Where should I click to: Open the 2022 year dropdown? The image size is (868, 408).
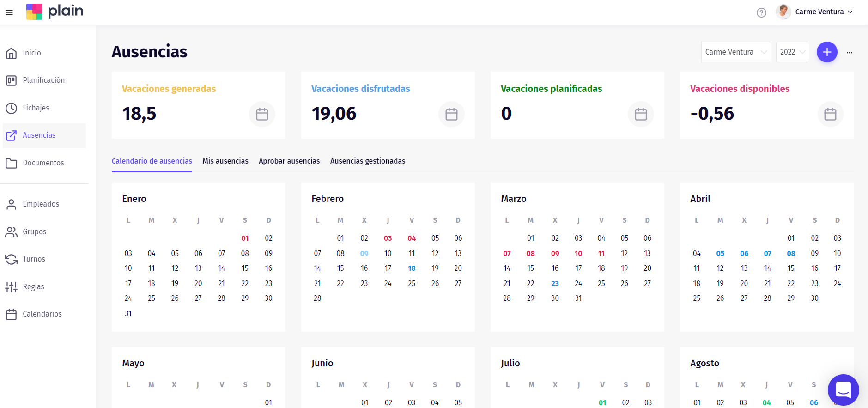793,52
